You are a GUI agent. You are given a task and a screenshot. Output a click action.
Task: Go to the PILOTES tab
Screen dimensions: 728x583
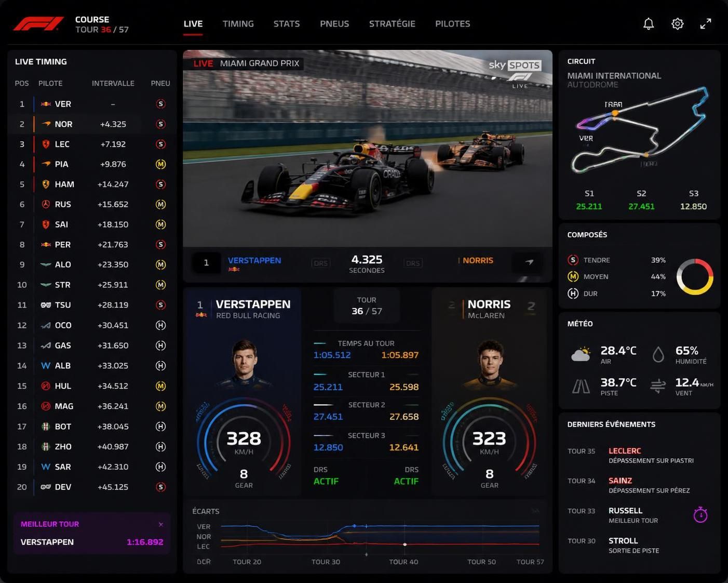(x=453, y=24)
